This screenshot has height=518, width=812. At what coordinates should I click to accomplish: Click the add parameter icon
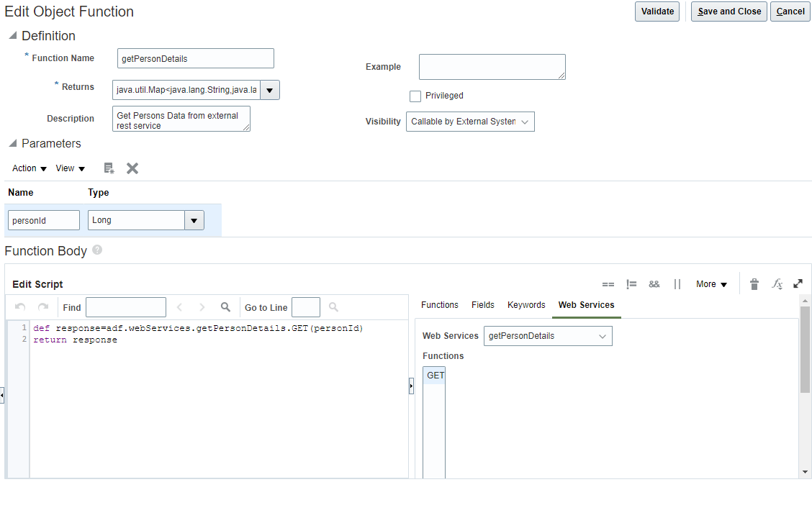[x=109, y=168]
